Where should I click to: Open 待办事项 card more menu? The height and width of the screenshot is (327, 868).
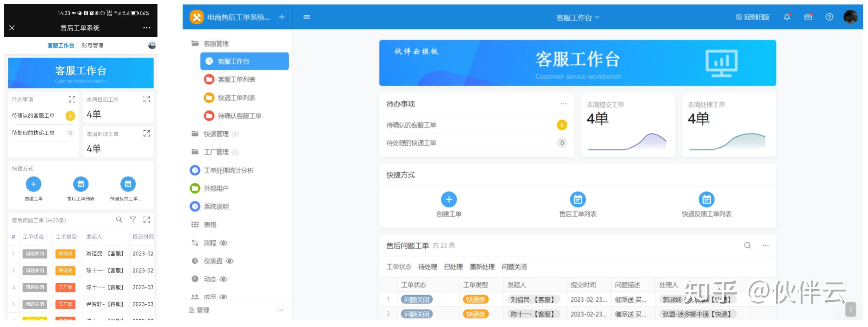click(564, 104)
